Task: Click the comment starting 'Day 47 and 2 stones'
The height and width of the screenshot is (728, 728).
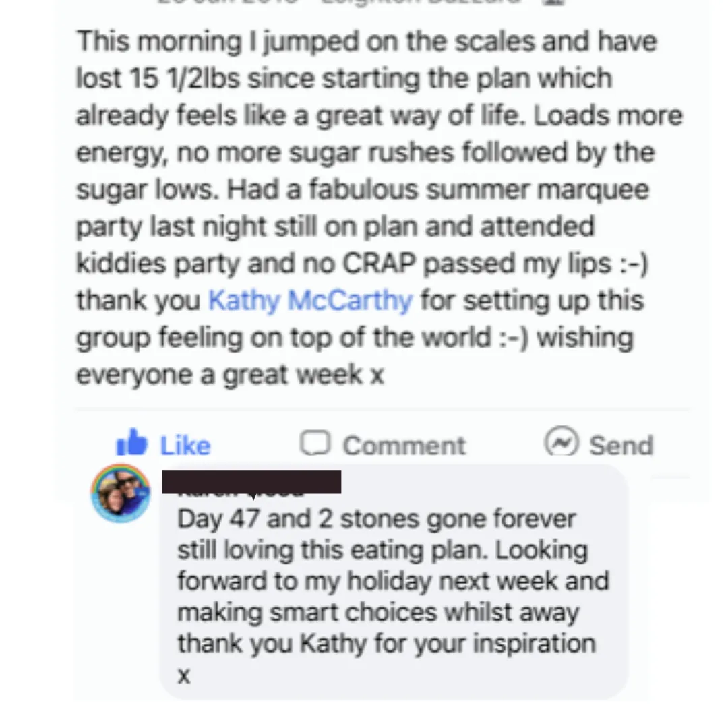Action: click(393, 596)
